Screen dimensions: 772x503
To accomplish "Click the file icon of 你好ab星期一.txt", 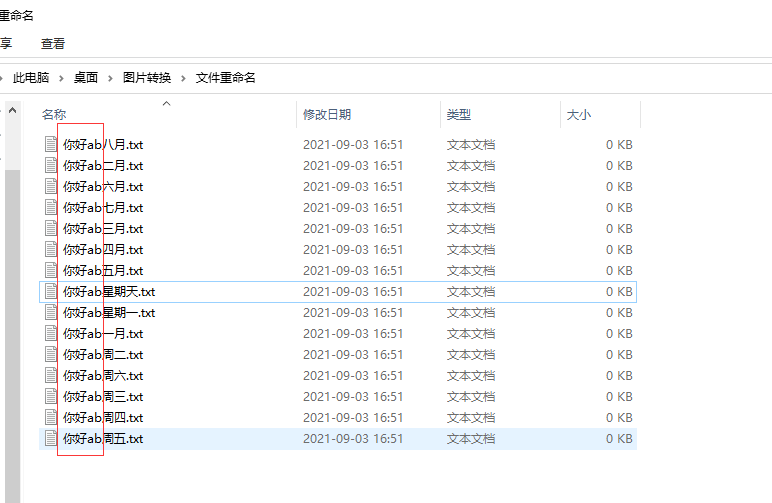I will point(51,313).
